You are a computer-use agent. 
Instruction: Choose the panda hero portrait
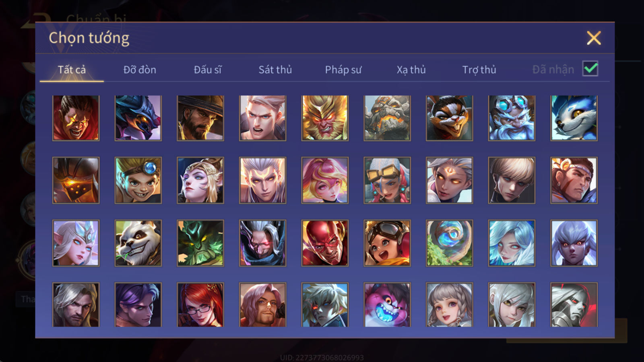click(138, 243)
